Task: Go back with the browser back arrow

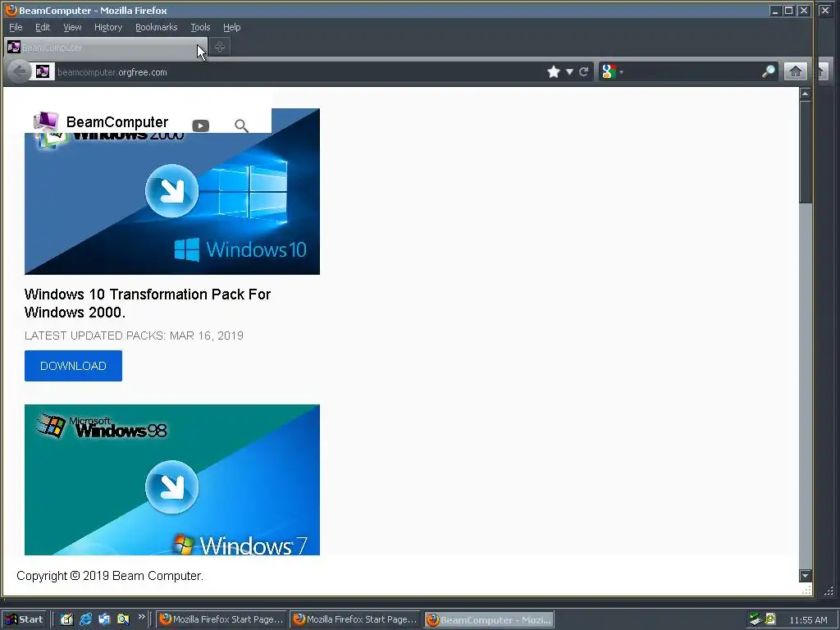Action: tap(20, 72)
